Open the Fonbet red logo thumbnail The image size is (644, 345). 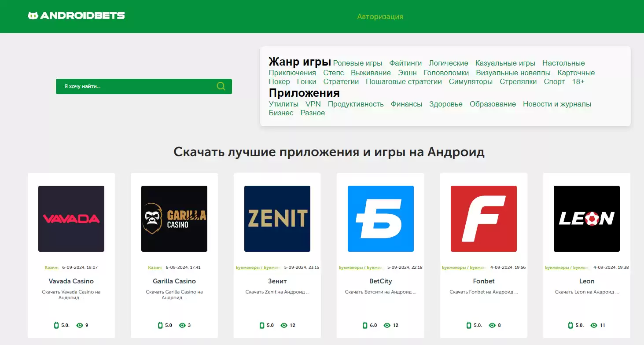tap(484, 219)
